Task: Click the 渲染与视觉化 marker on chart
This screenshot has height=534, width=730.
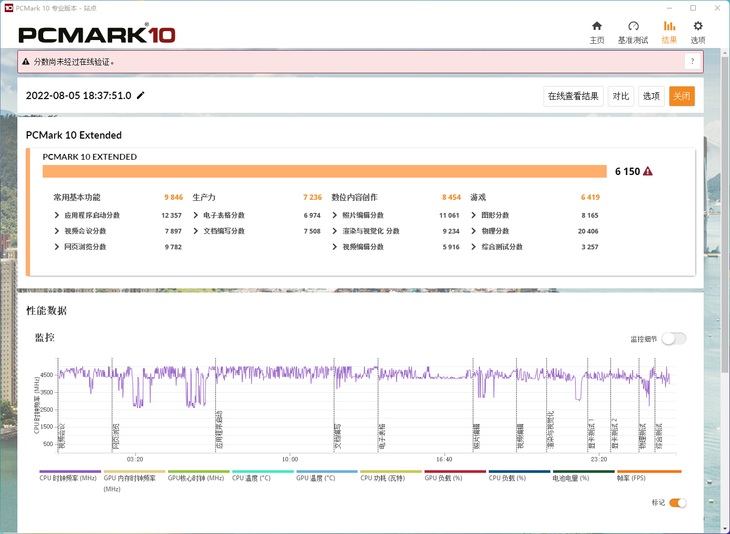Action: coord(550,431)
